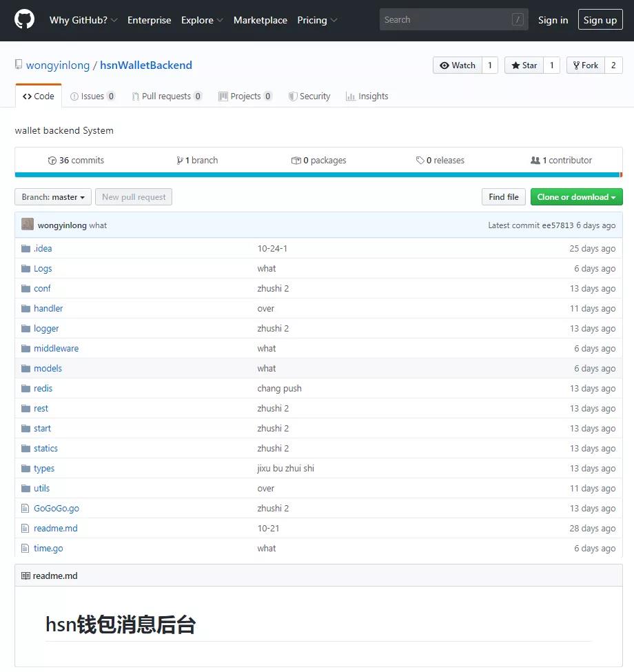Click the language breakdown color bar
The image size is (634, 672).
tap(318, 175)
